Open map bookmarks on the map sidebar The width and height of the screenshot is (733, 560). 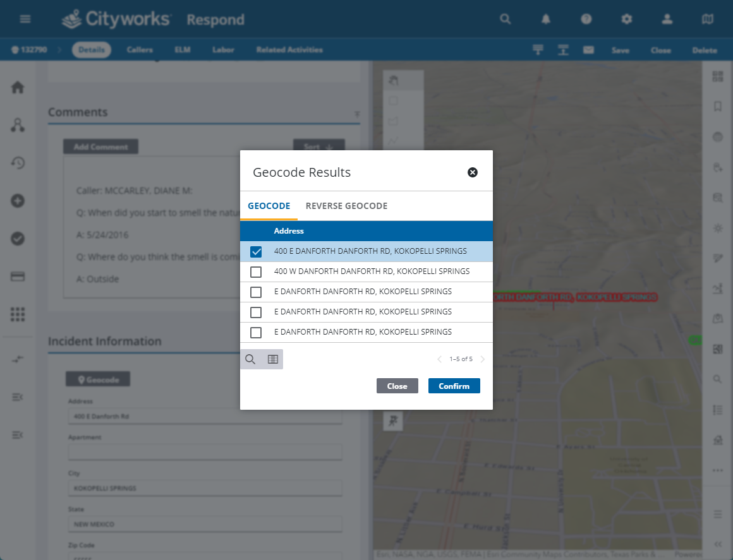coord(717,106)
